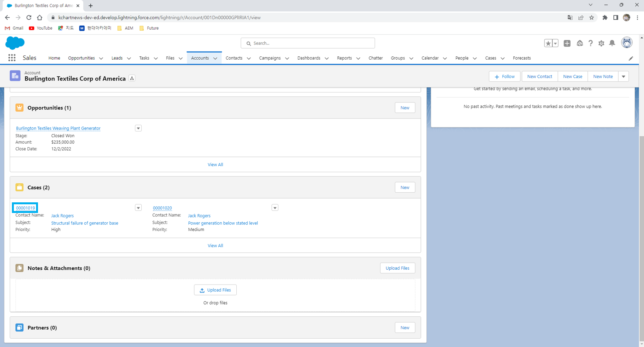Screen dimensions: 644x347
Task: Open the Reports tab
Action: coord(344,58)
